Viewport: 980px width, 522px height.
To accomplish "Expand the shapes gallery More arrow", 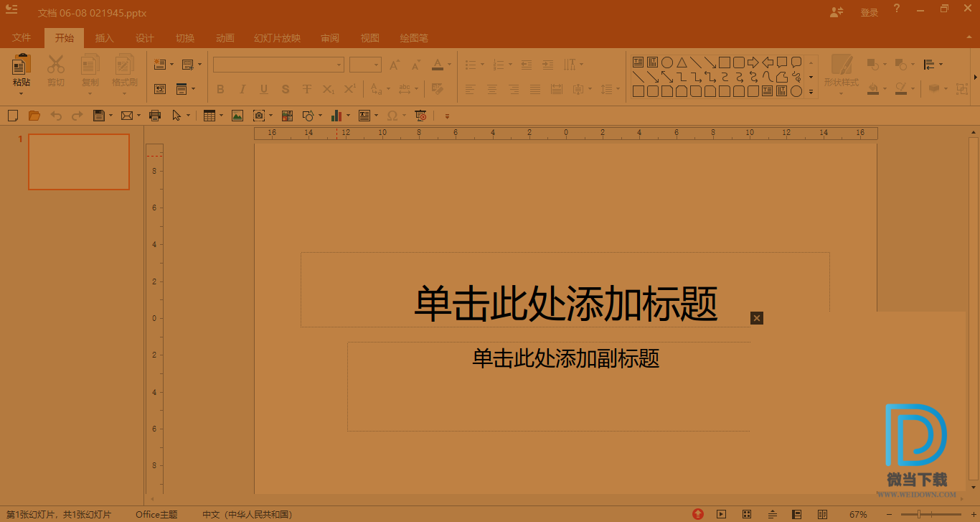I will 811,91.
